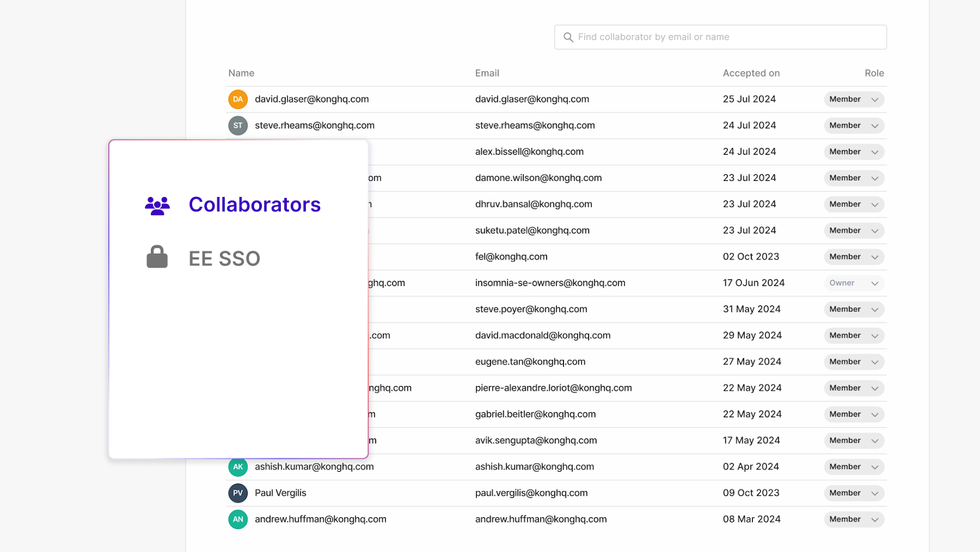Open the Owner role dropdown for insomnia-se-owners
This screenshot has height=552, width=980.
853,283
